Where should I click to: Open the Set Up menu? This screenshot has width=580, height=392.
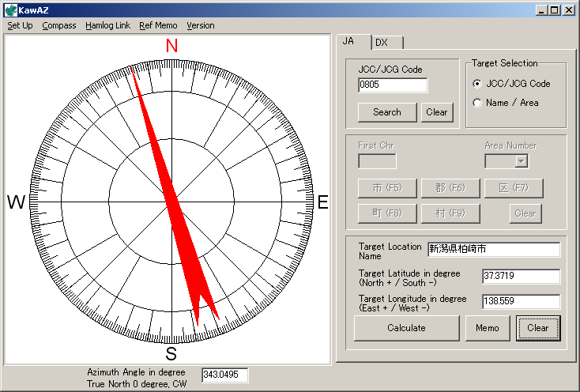click(20, 25)
